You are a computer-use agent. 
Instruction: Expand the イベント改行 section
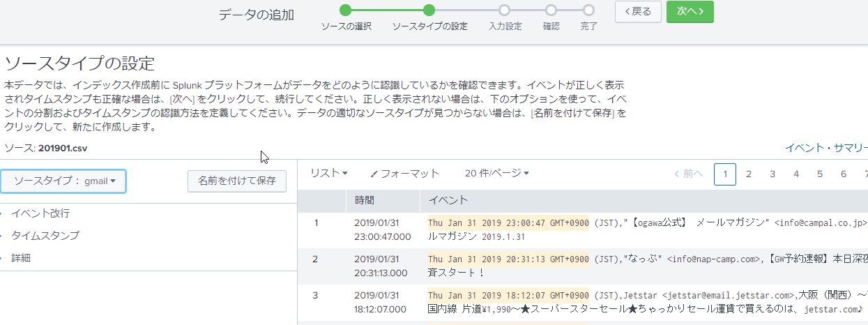tap(40, 213)
